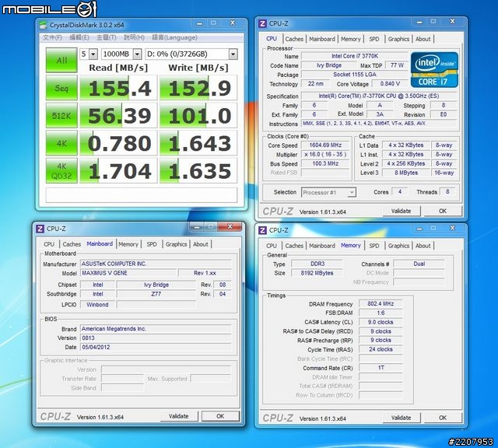Viewport: 498px width, 448px height.
Task: Start the 4K QD32 benchmark test
Action: (x=61, y=171)
